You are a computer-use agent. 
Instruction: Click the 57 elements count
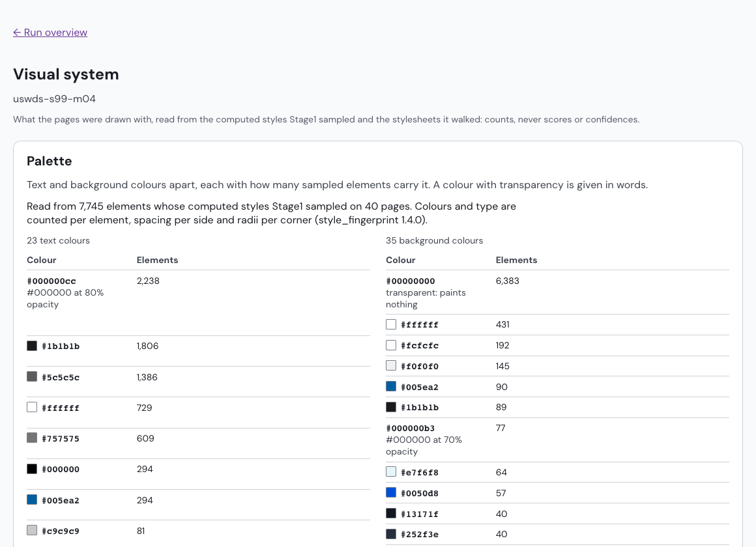point(501,493)
